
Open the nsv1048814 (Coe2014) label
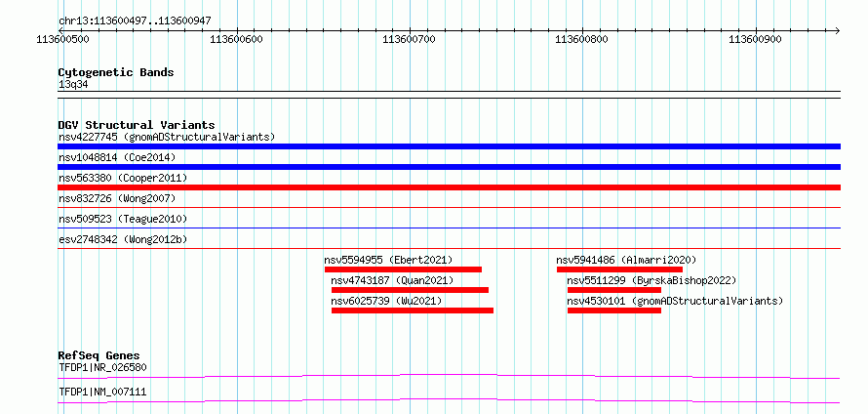pos(117,157)
